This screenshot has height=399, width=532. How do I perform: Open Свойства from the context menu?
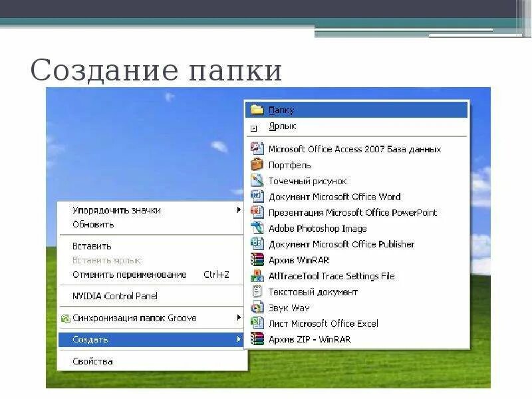[x=151, y=361]
